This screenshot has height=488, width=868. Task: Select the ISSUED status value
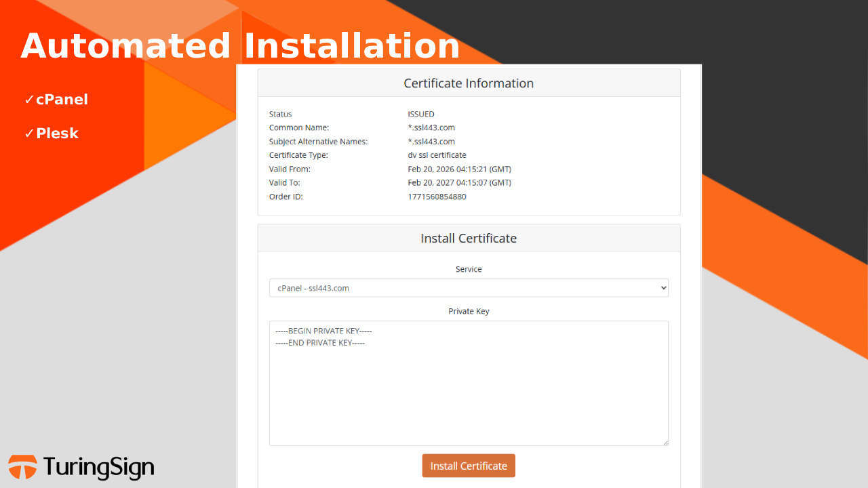421,114
